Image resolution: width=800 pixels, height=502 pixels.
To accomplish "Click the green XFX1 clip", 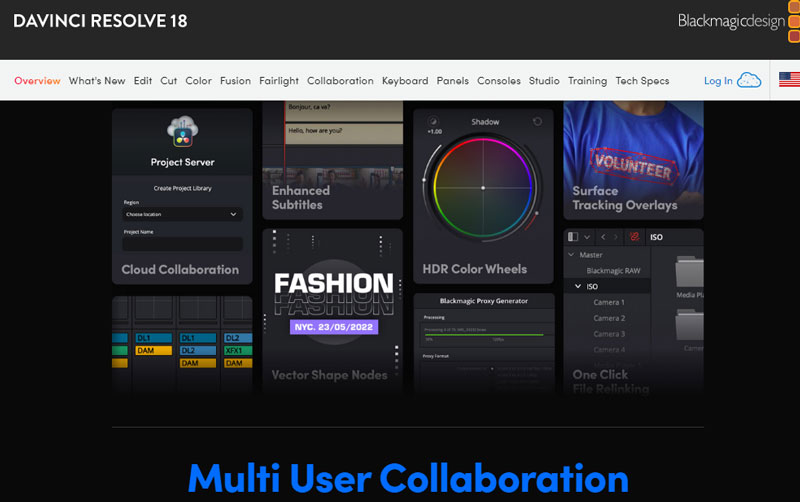I will [x=238, y=350].
